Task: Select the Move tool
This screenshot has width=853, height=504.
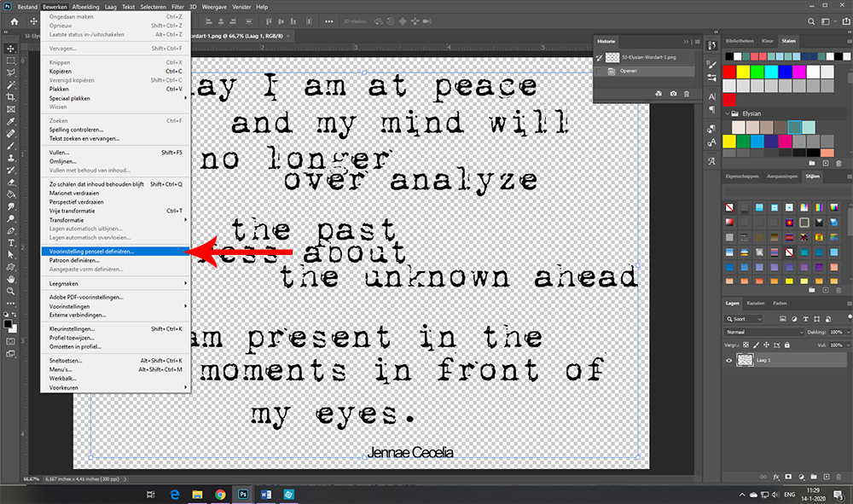Action: (10, 49)
